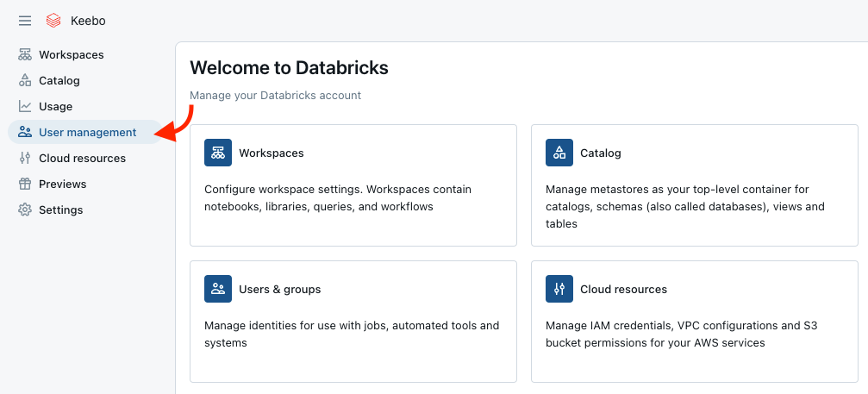Click the 'Manage metastores' description text
Image resolution: width=868 pixels, height=394 pixels.
[x=684, y=206]
